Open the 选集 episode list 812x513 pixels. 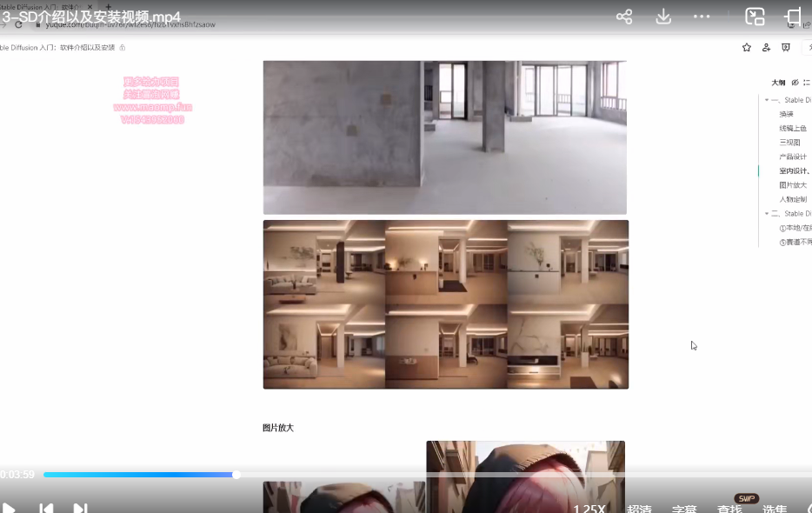tap(775, 509)
